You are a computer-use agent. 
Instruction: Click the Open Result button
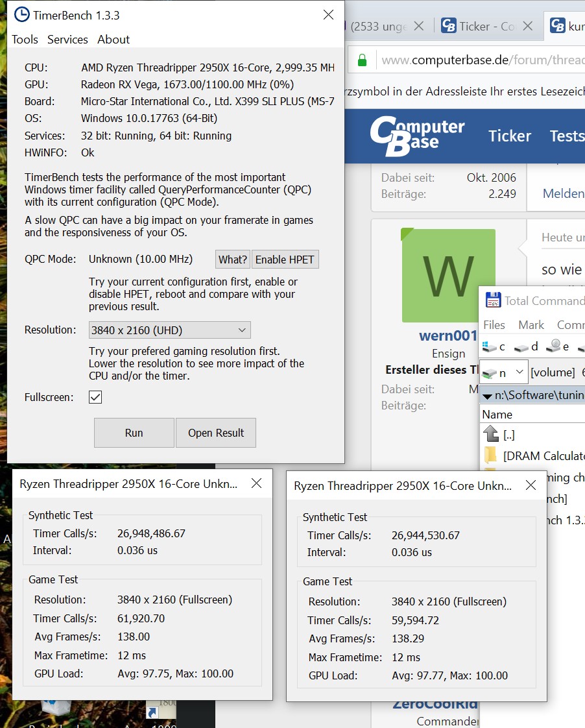click(216, 433)
